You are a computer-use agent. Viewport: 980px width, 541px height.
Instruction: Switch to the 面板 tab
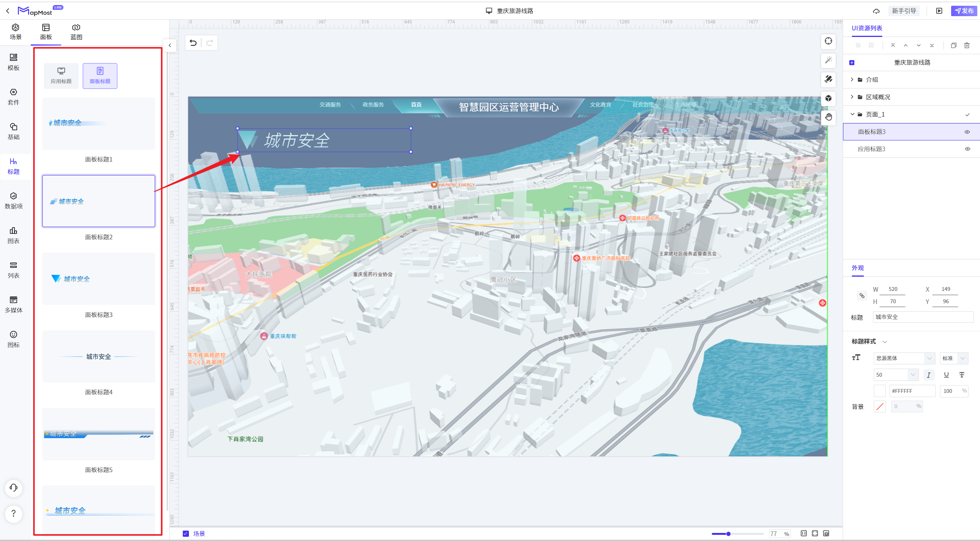pyautogui.click(x=46, y=32)
